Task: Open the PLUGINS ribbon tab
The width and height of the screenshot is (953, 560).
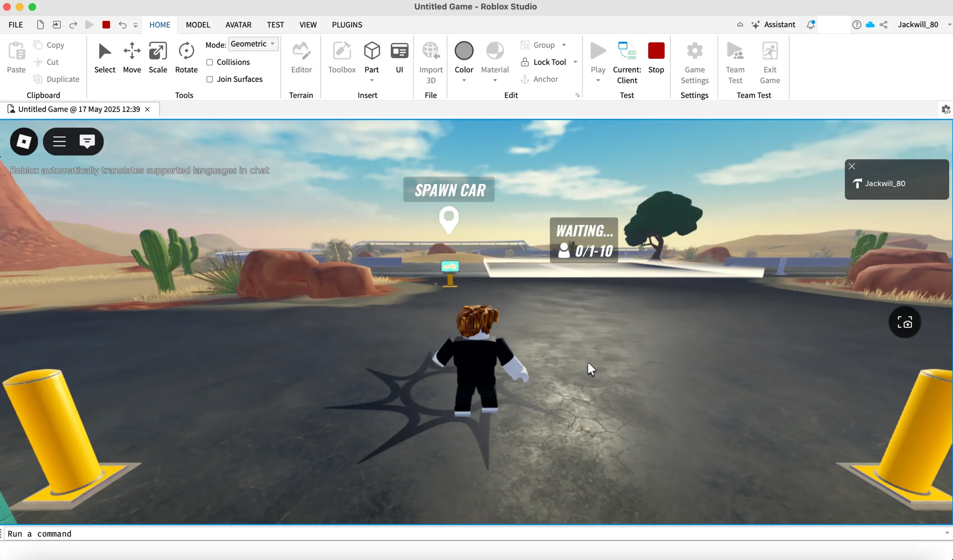Action: coord(347,25)
